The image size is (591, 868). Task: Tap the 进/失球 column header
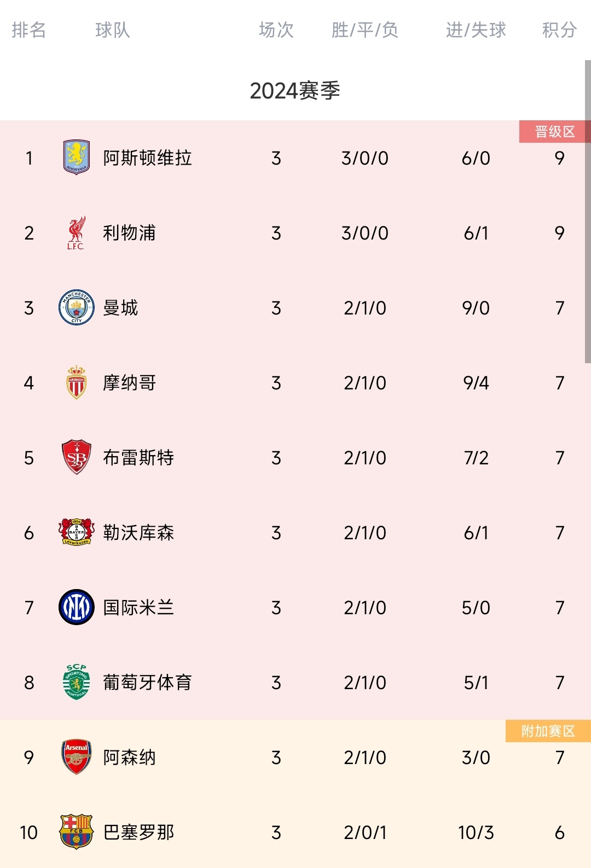pyautogui.click(x=476, y=30)
